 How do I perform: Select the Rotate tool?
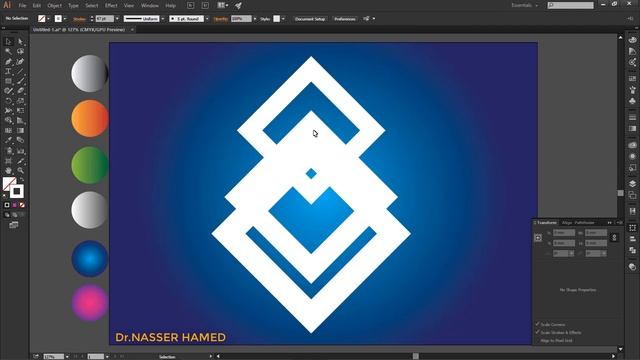8,101
